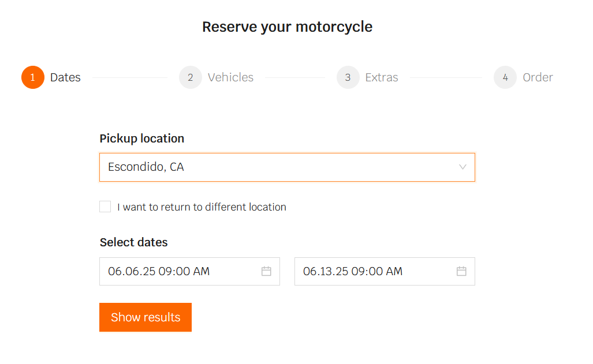Open the return date calendar icon
The image size is (593, 364).
[x=461, y=271]
